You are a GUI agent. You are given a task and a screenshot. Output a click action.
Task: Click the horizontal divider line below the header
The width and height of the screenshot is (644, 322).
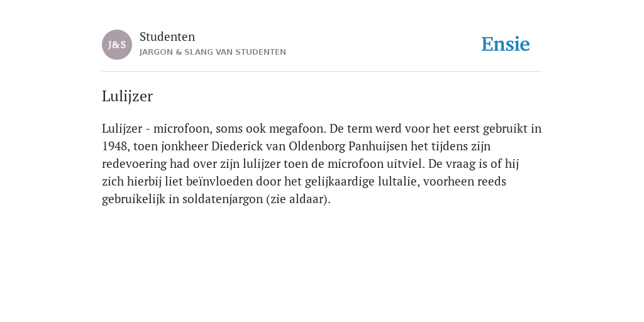click(322, 72)
